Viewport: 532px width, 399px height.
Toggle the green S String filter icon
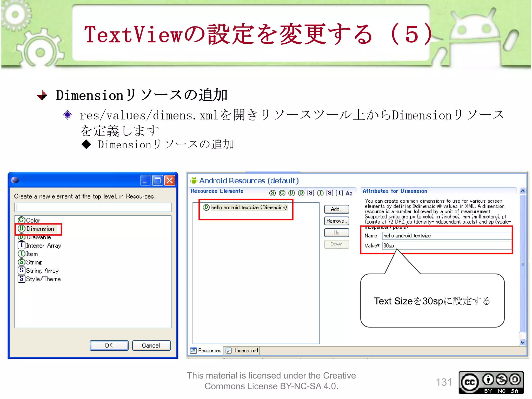click(x=272, y=193)
